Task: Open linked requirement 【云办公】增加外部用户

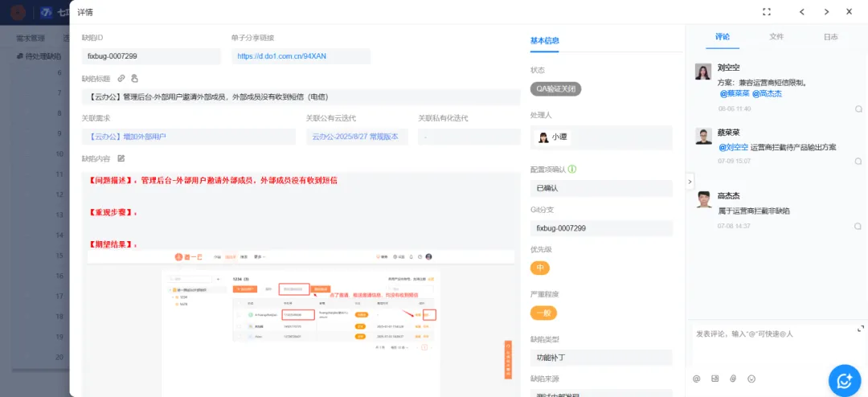Action: (129, 137)
